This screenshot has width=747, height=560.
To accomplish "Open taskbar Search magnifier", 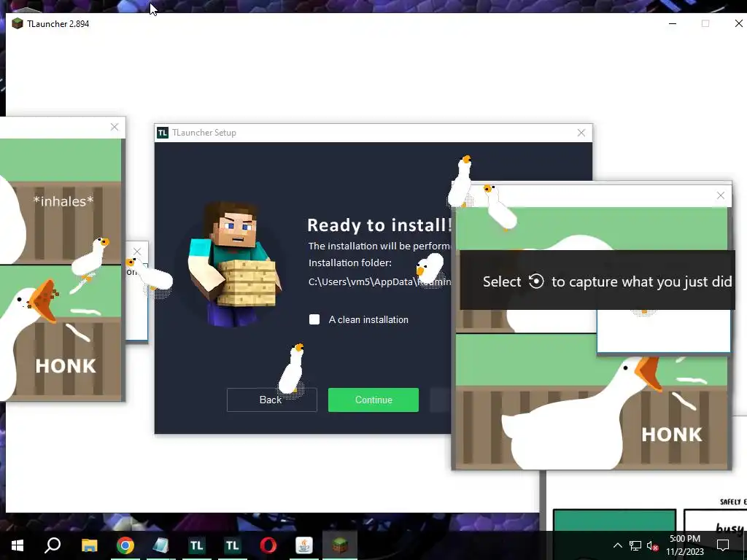I will click(53, 545).
